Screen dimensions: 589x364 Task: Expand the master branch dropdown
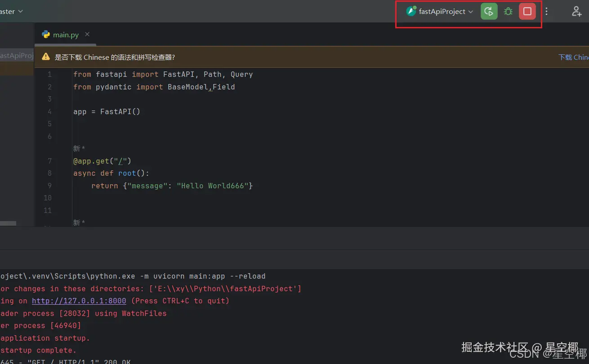(x=12, y=12)
